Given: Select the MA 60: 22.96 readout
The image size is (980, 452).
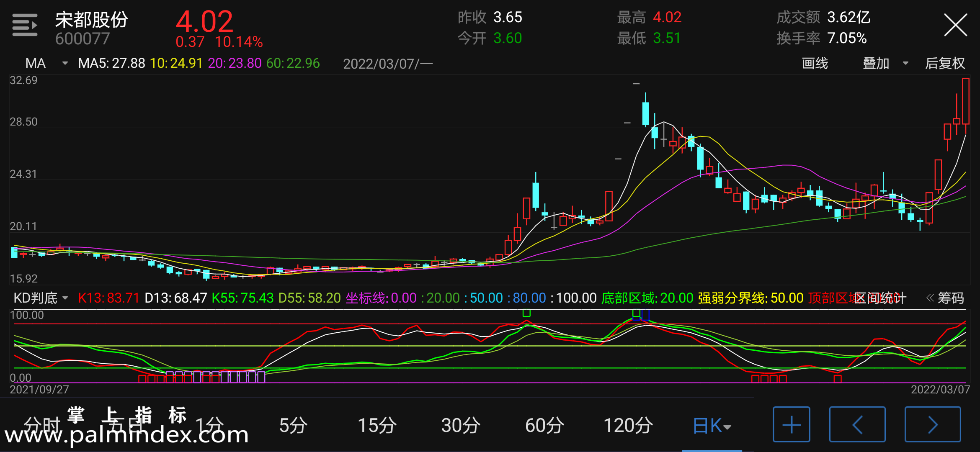Looking at the screenshot, I should 293,63.
